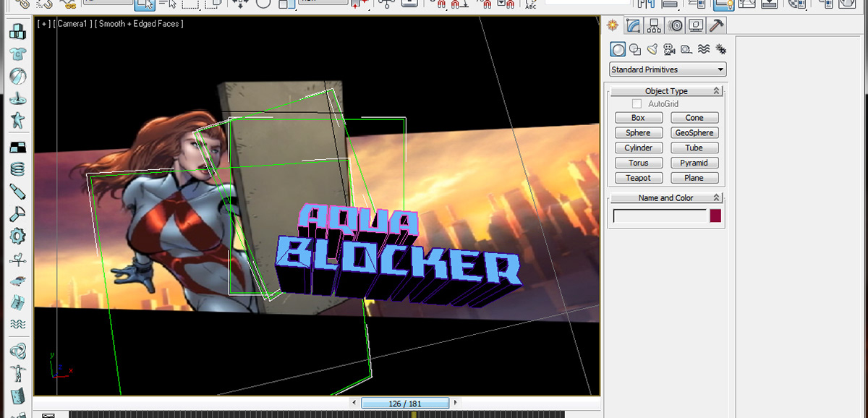Click the GeoSphere primitive button

pyautogui.click(x=694, y=133)
